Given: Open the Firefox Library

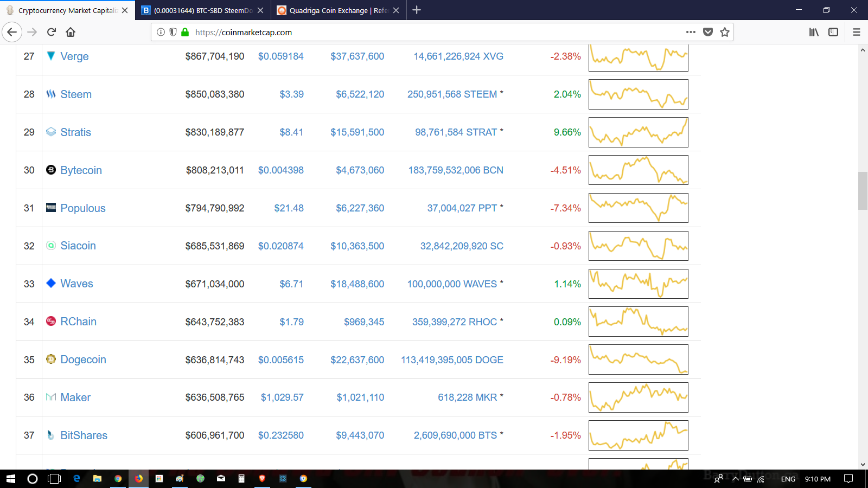Looking at the screenshot, I should tap(814, 32).
